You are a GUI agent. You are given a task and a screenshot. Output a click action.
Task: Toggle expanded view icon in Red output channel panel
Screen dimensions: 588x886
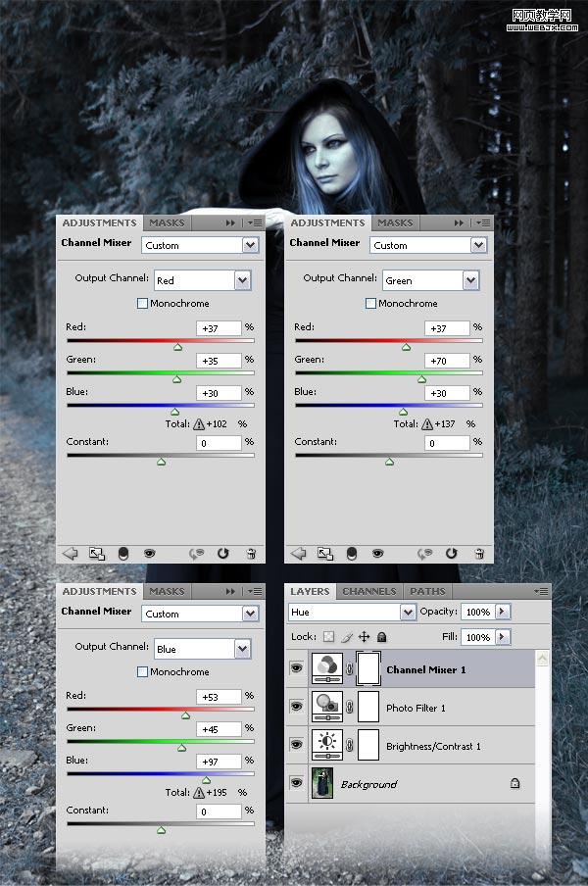(97, 554)
